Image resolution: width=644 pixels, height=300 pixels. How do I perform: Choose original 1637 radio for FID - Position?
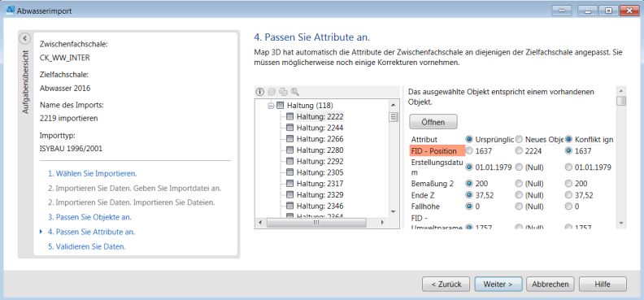(x=469, y=150)
